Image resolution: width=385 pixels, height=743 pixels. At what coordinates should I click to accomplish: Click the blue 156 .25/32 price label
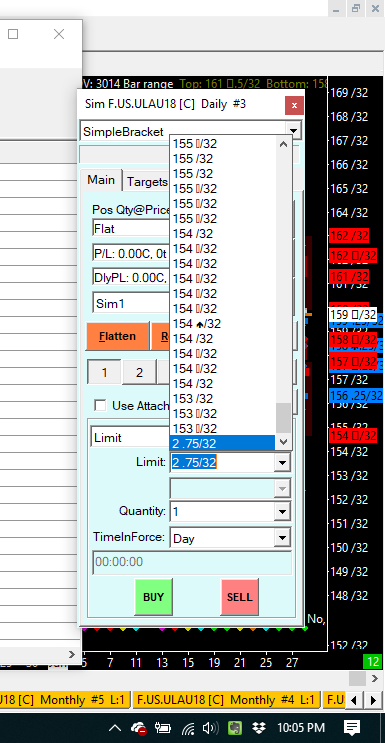[356, 396]
